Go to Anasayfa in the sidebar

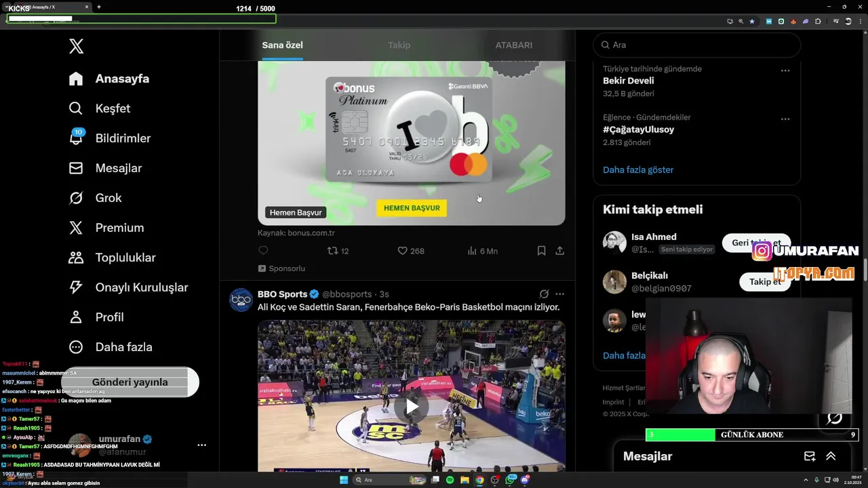tap(109, 79)
